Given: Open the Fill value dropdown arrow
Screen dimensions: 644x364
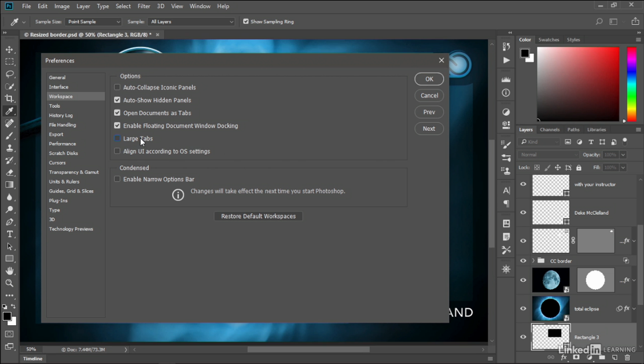Looking at the screenshot, I should pos(623,168).
